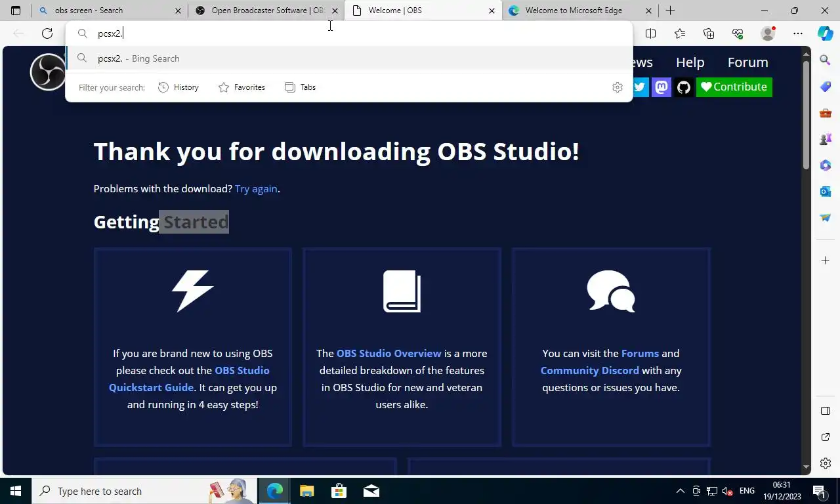Open the Forums link
Viewport: 840px width, 504px height.
tap(640, 353)
